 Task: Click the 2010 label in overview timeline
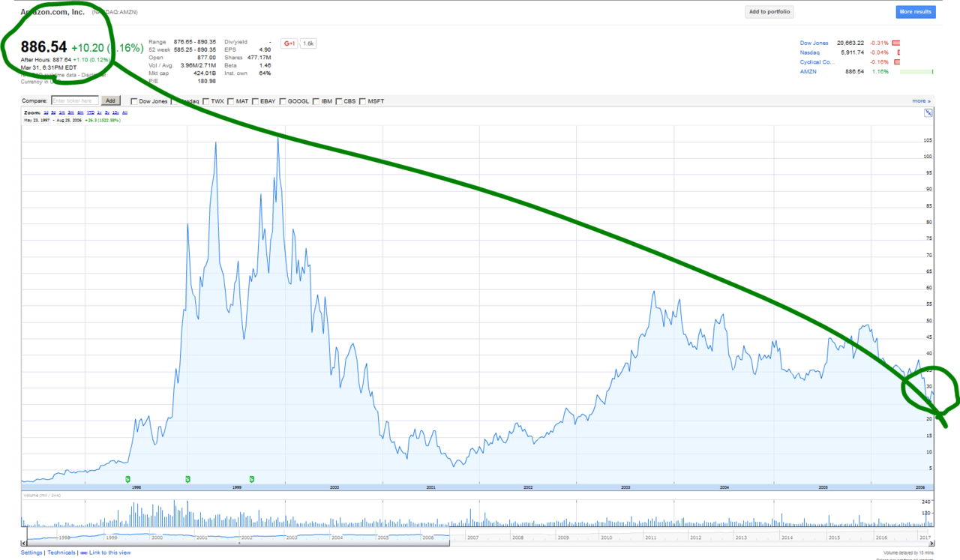tap(607, 538)
